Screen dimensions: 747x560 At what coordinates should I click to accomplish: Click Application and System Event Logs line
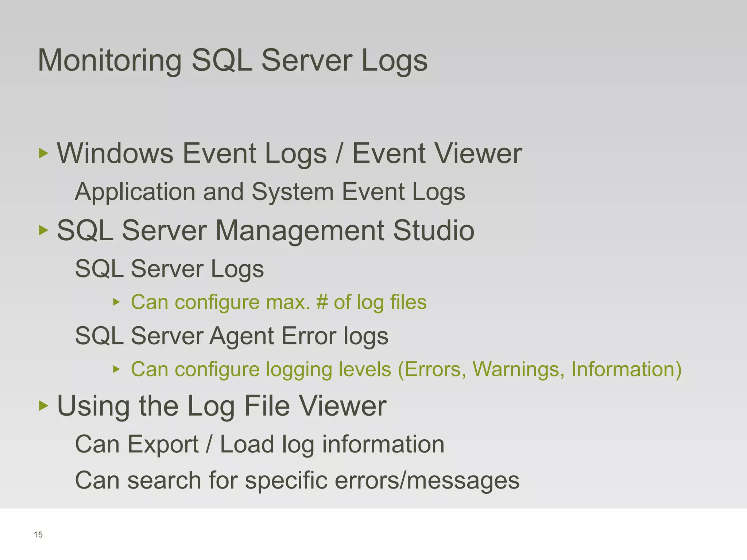[x=270, y=192]
